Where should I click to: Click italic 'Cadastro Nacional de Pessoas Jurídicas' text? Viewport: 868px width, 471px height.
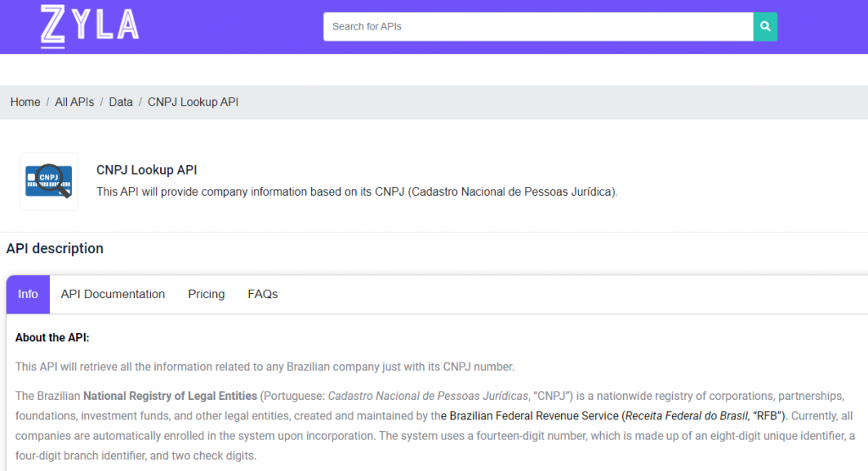pos(428,396)
